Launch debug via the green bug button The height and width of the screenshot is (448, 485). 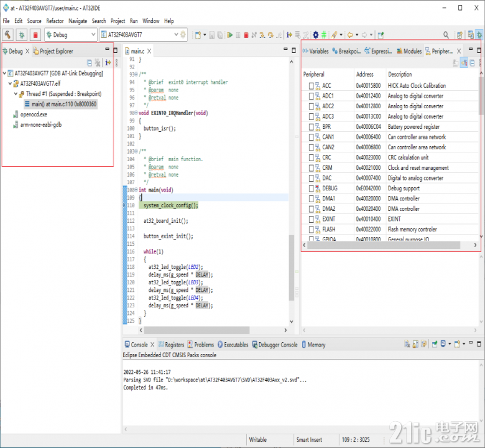point(22,35)
